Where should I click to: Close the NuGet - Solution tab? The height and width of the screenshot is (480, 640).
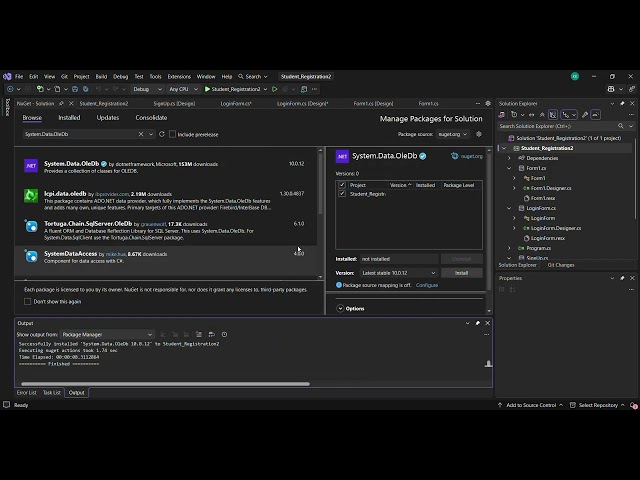click(71, 103)
